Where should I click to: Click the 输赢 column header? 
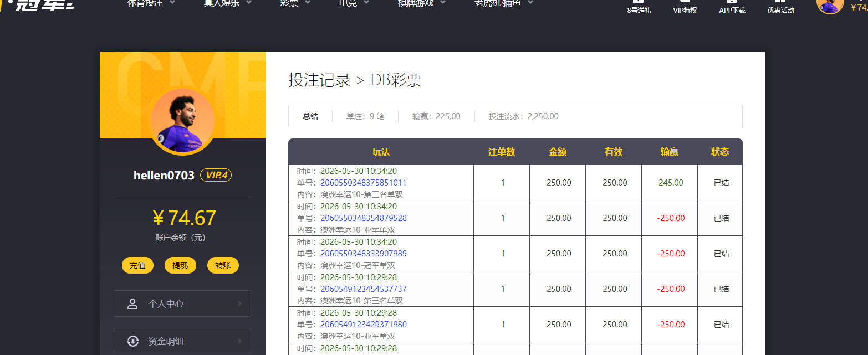(x=670, y=152)
